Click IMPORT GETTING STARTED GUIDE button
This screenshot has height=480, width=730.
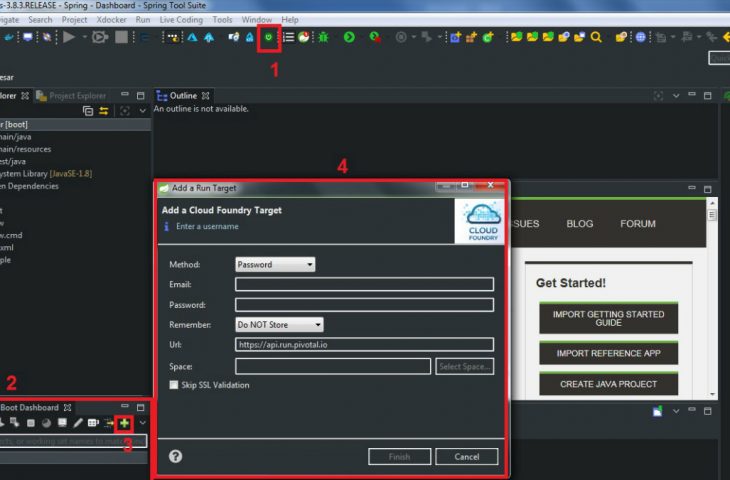coord(608,318)
